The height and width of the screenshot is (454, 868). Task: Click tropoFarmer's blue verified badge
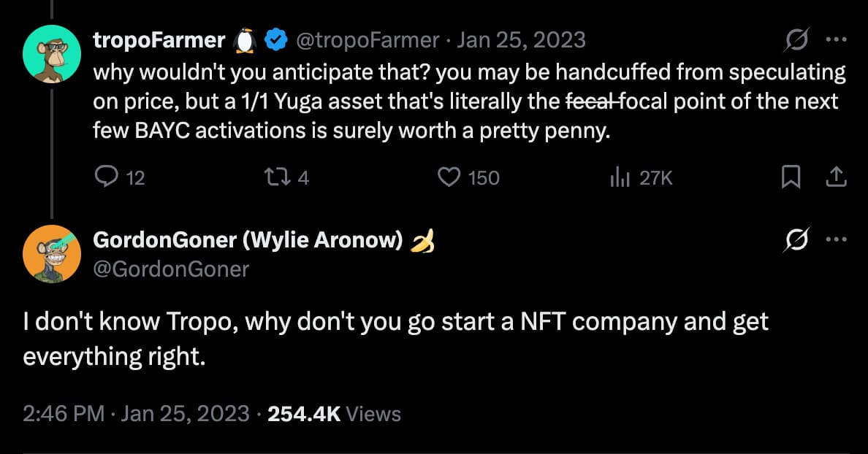coord(275,41)
